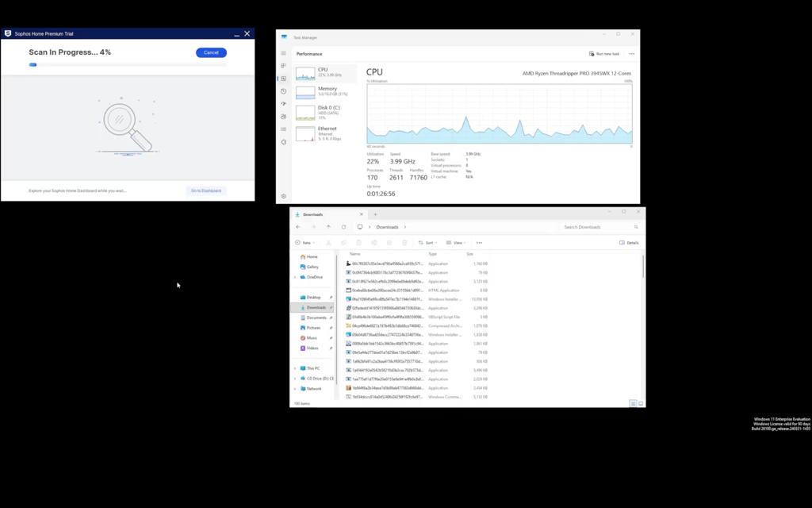
Task: Select the Memory performance entry
Action: pyautogui.click(x=325, y=92)
